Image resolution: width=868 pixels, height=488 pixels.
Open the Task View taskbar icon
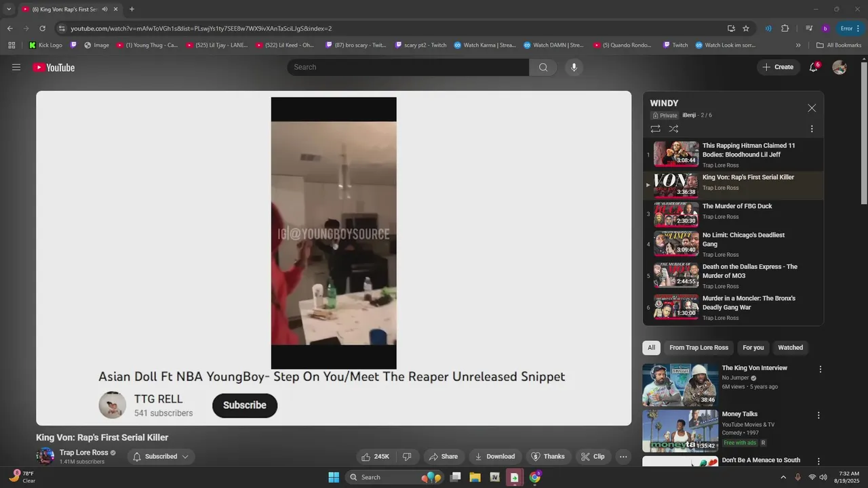[456, 477]
